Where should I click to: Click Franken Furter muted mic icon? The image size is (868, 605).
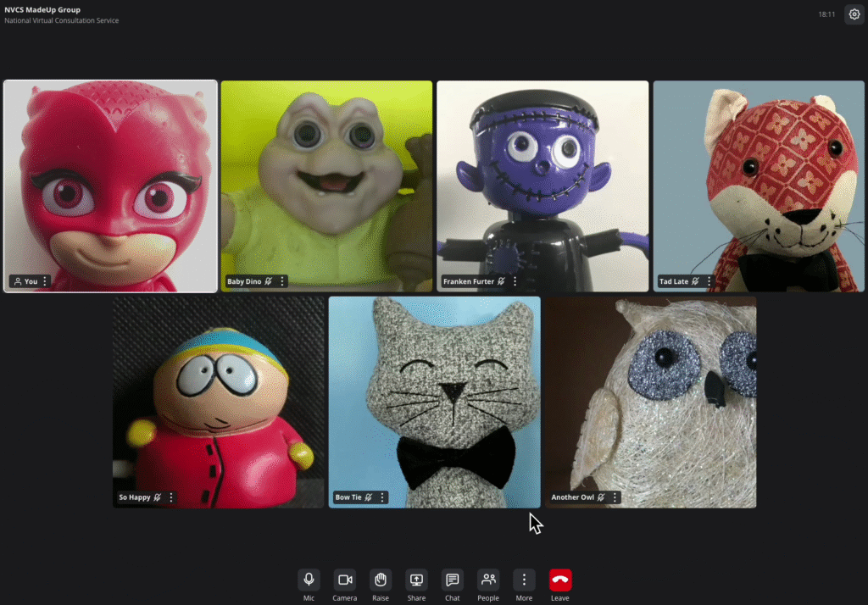(x=501, y=281)
